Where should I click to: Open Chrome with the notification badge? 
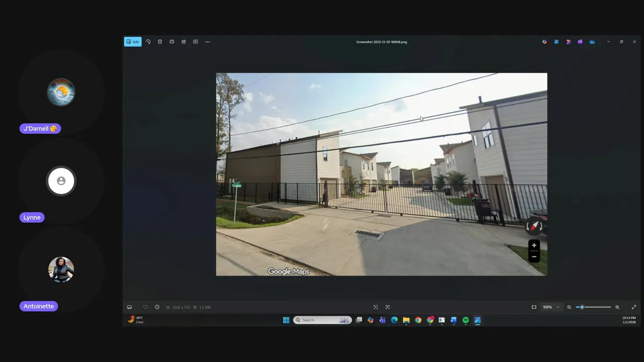430,320
